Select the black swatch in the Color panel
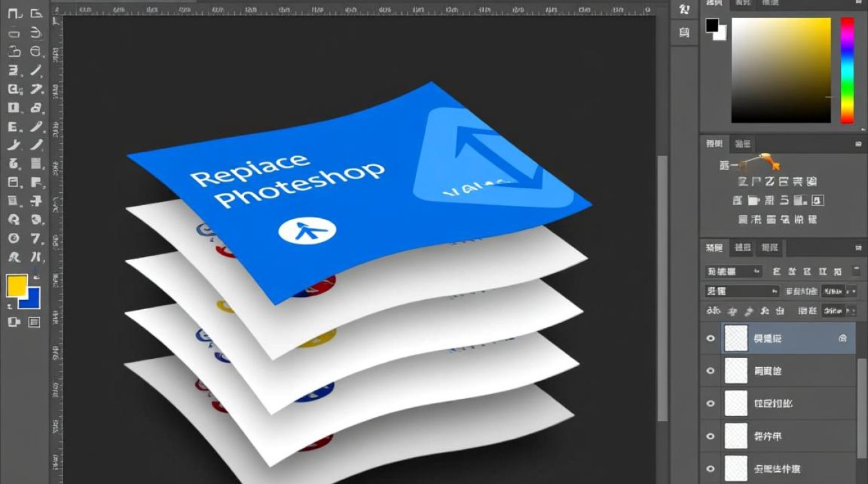The height and width of the screenshot is (484, 868). click(712, 25)
